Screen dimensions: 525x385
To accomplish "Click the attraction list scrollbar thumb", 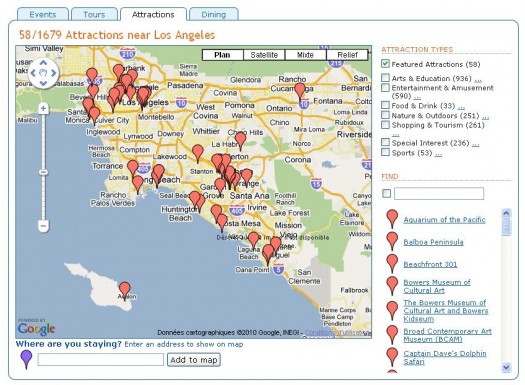I will click(x=506, y=227).
